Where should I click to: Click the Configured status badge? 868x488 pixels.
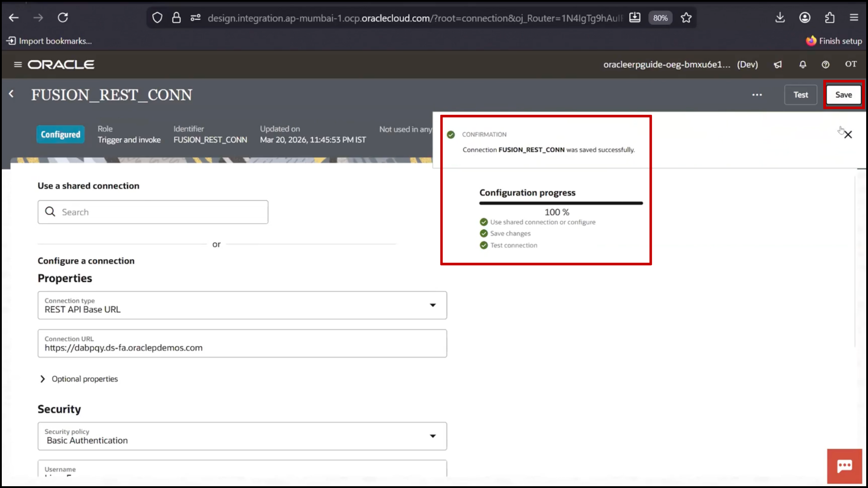61,135
